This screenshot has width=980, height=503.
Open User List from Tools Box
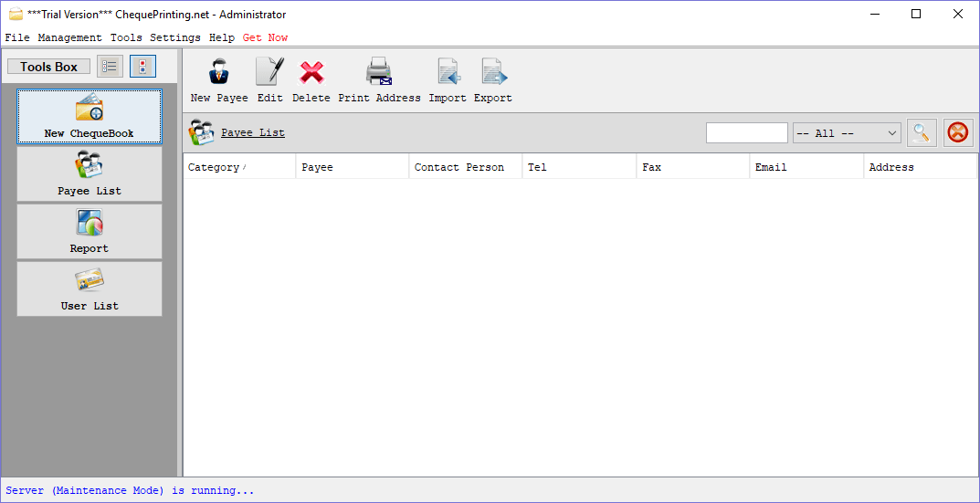click(x=90, y=288)
